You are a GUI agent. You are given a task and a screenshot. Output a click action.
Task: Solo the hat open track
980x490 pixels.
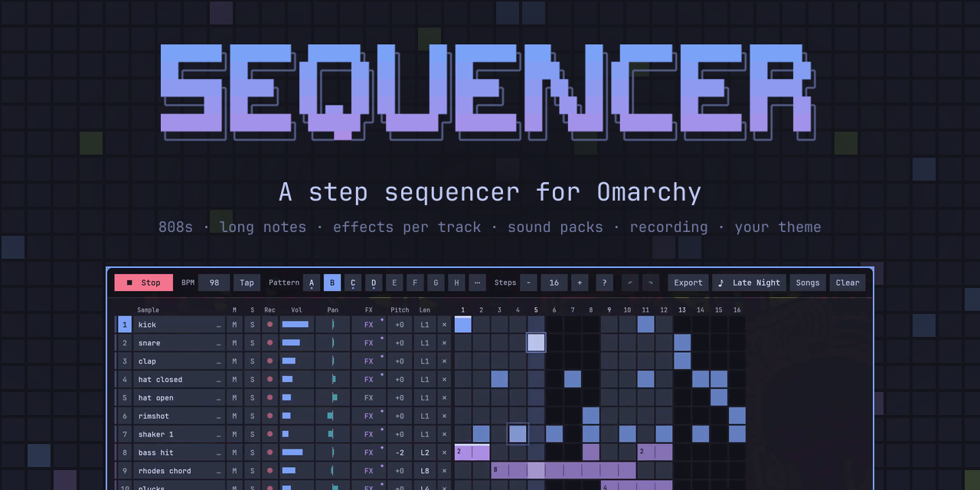click(252, 398)
